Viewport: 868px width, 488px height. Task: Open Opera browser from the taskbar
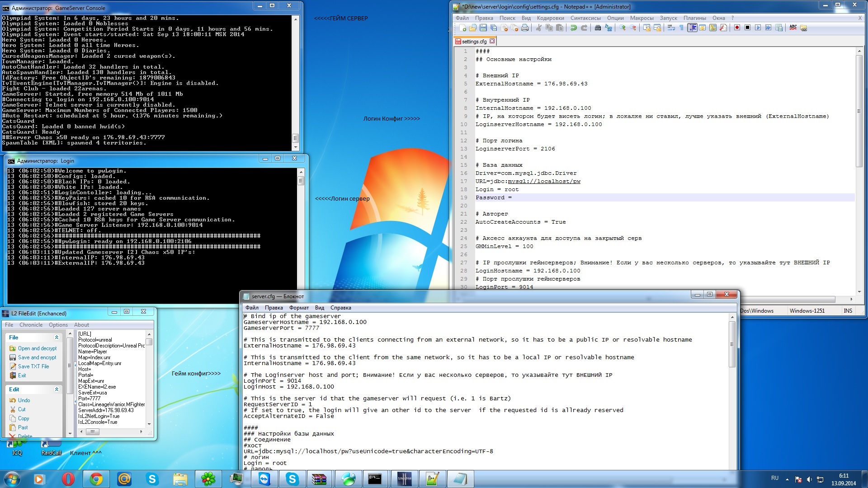point(68,479)
